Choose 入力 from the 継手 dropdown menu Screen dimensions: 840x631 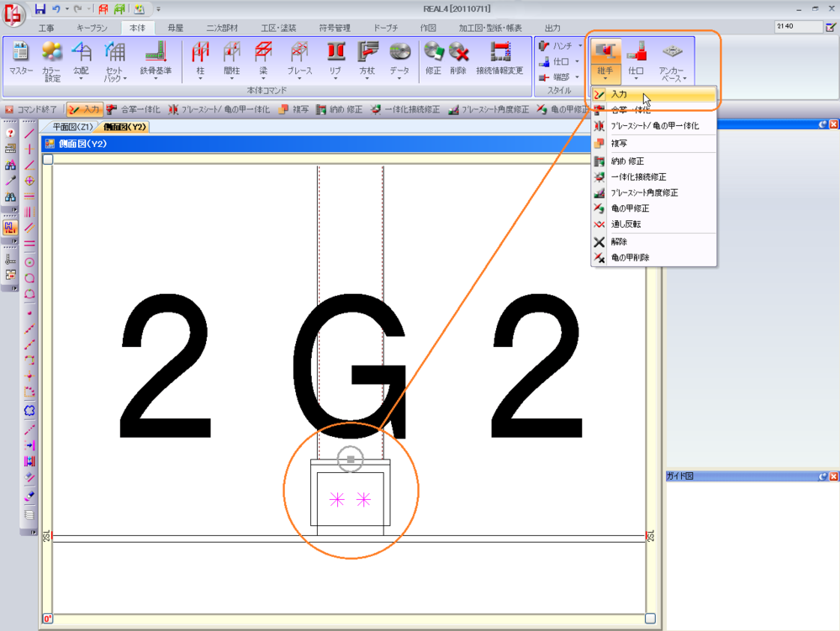[x=653, y=95]
